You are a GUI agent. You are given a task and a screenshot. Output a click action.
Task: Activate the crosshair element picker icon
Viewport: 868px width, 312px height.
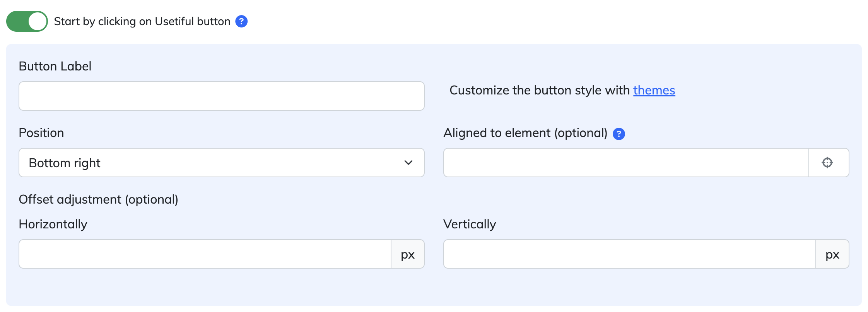pos(827,163)
